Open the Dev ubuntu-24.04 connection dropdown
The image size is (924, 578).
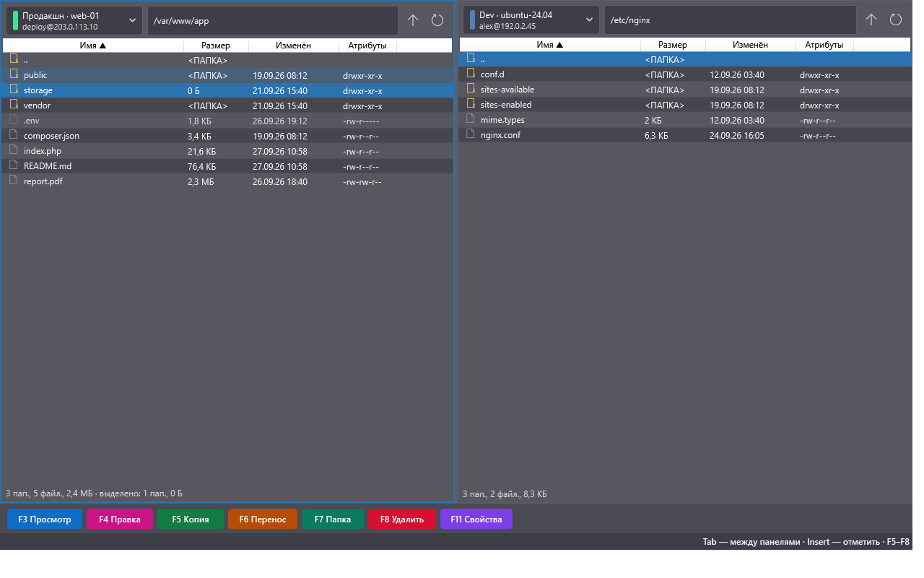pyautogui.click(x=531, y=20)
